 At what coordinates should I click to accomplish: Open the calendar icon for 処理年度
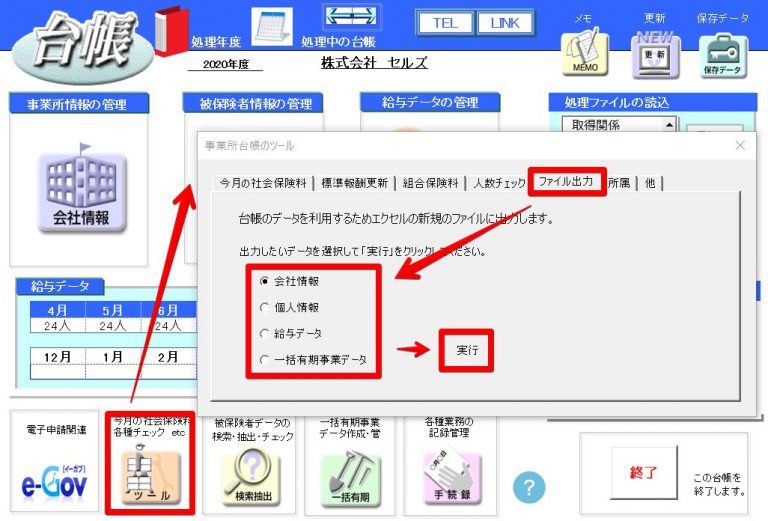click(x=272, y=27)
